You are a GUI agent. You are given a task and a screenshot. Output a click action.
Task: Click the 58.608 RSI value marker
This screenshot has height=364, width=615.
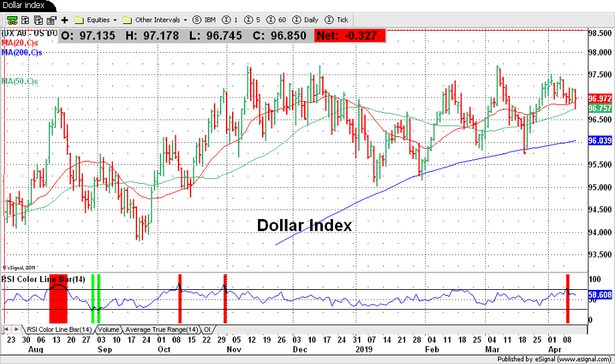600,295
